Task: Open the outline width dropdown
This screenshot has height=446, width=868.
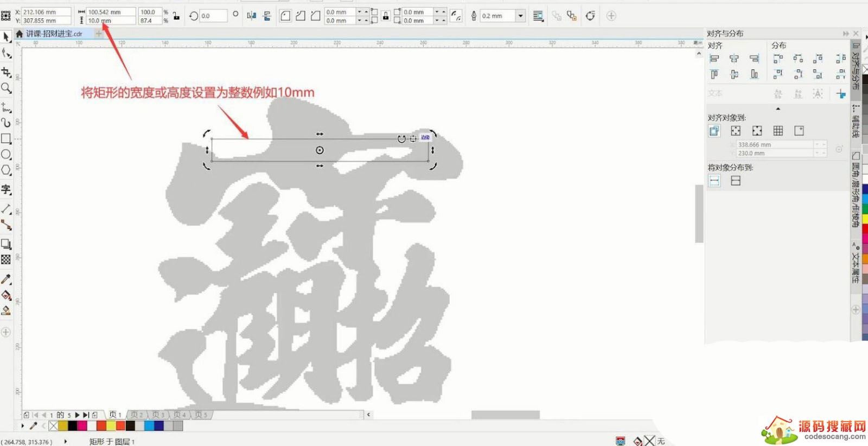Action: [520, 16]
